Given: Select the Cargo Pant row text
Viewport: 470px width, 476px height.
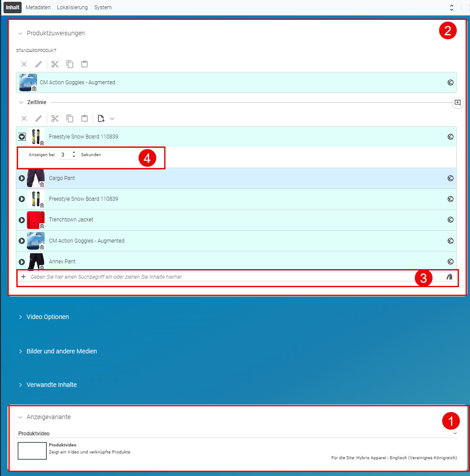Looking at the screenshot, I should [x=62, y=178].
